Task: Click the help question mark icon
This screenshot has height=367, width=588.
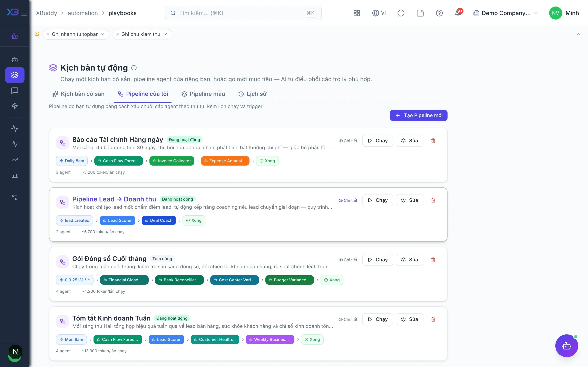Action: point(439,13)
